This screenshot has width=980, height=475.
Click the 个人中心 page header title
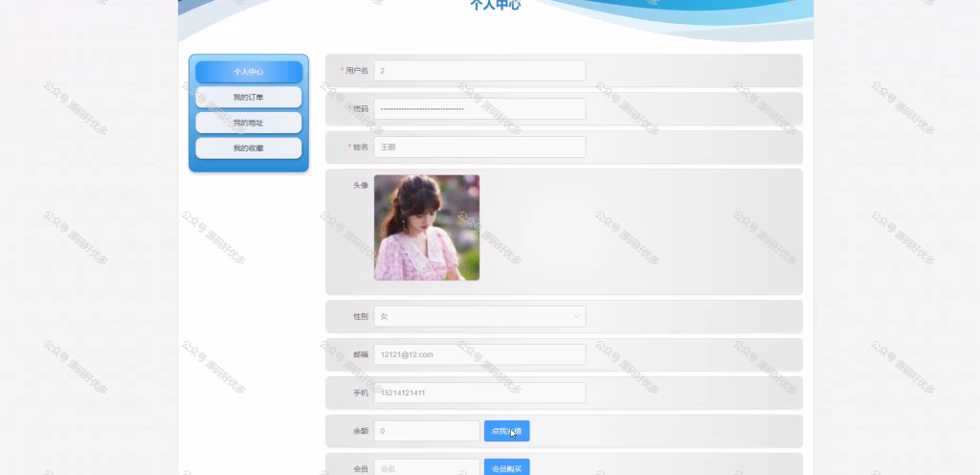(x=495, y=5)
